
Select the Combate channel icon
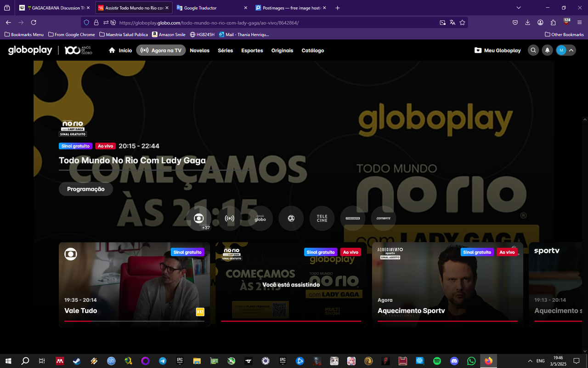click(384, 218)
